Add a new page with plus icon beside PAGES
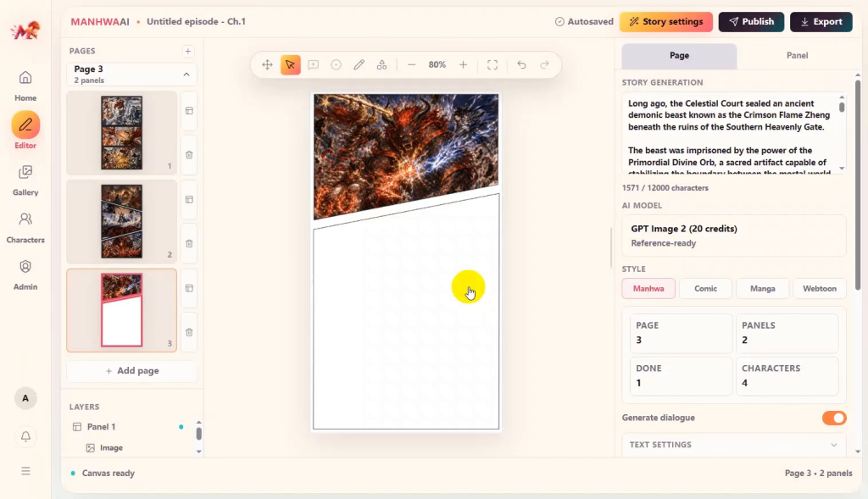The width and height of the screenshot is (868, 499). coord(188,51)
